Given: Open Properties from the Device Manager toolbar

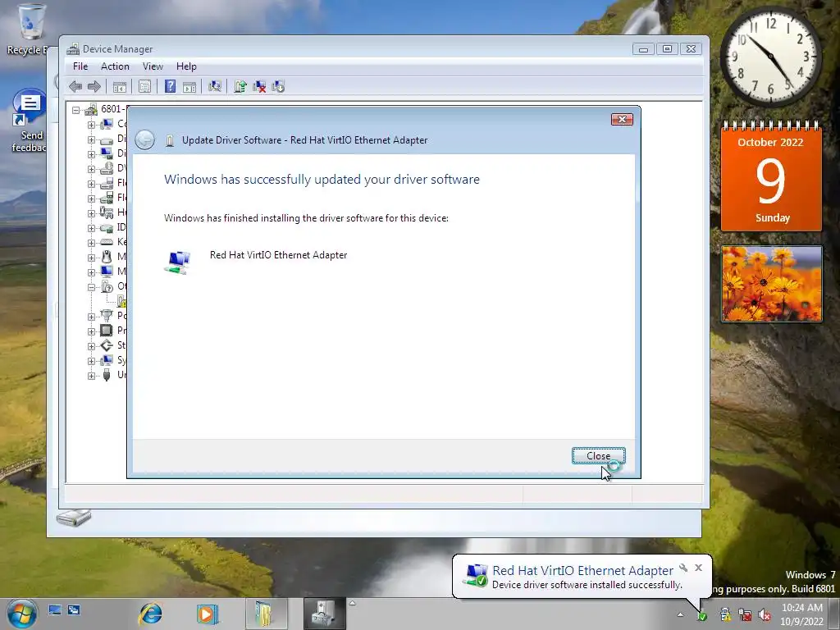Looking at the screenshot, I should [144, 86].
